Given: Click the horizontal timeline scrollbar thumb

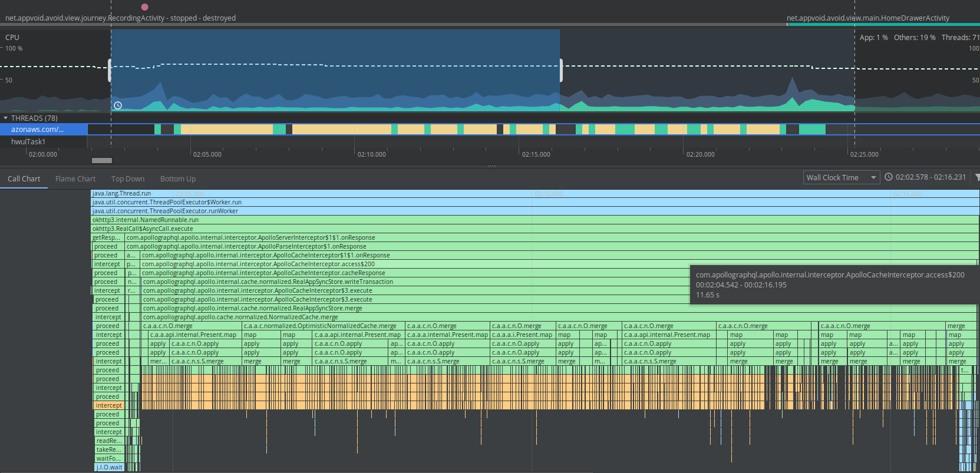Looking at the screenshot, I should tap(102, 160).
